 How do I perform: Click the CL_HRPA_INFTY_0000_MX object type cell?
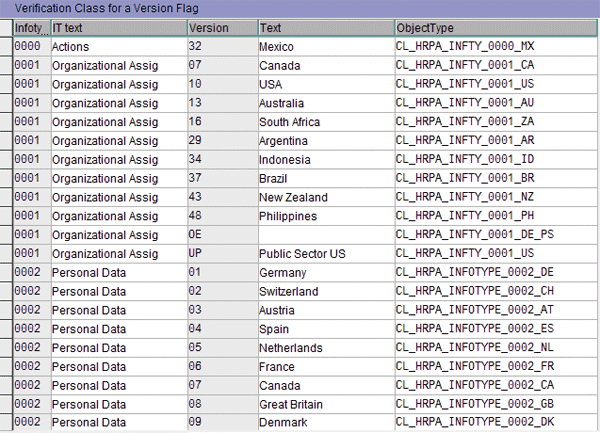[468, 46]
